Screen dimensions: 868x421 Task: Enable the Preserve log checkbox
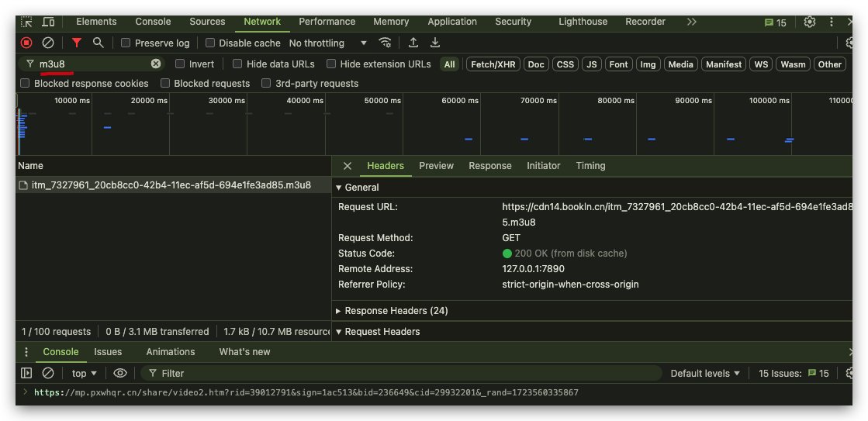[126, 43]
